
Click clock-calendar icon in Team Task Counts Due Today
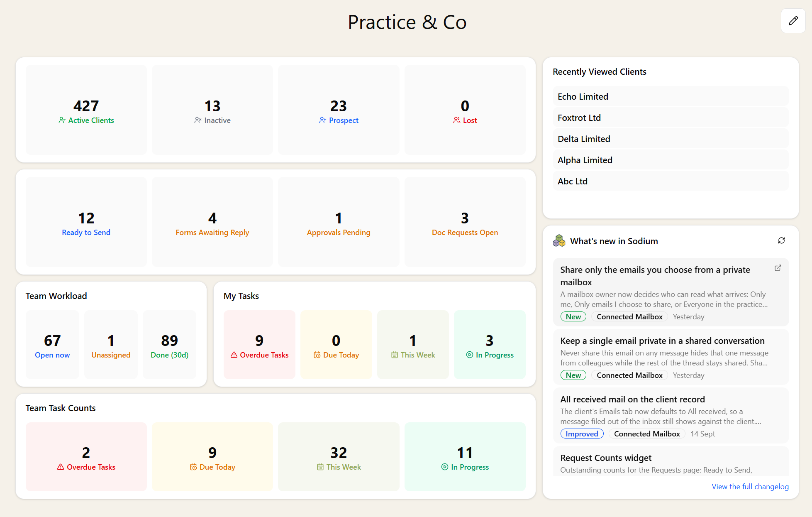(x=193, y=467)
